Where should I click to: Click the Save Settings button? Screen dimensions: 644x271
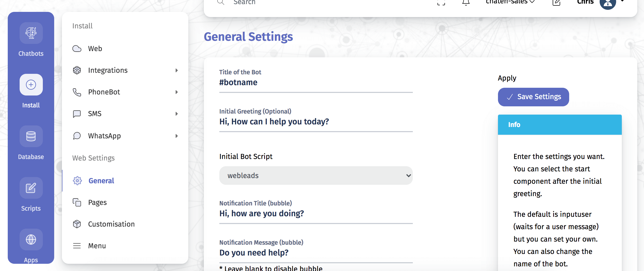533,97
